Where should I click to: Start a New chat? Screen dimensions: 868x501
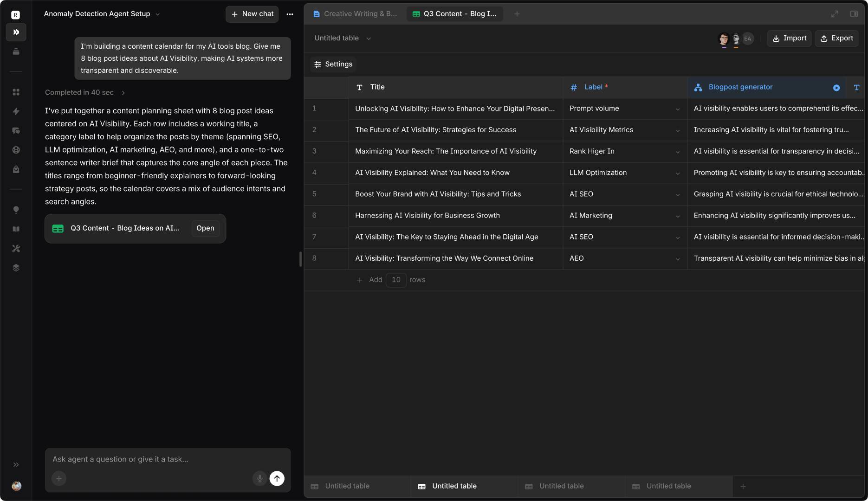coord(252,14)
